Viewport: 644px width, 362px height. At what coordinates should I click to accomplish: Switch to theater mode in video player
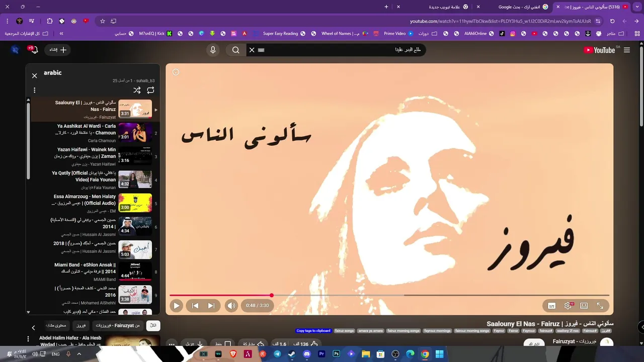[x=584, y=306]
